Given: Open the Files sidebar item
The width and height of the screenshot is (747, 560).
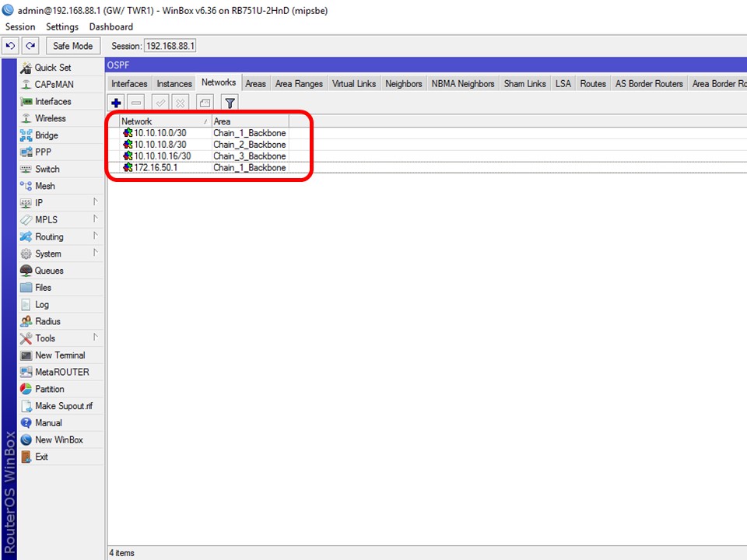Looking at the screenshot, I should click(61, 288).
